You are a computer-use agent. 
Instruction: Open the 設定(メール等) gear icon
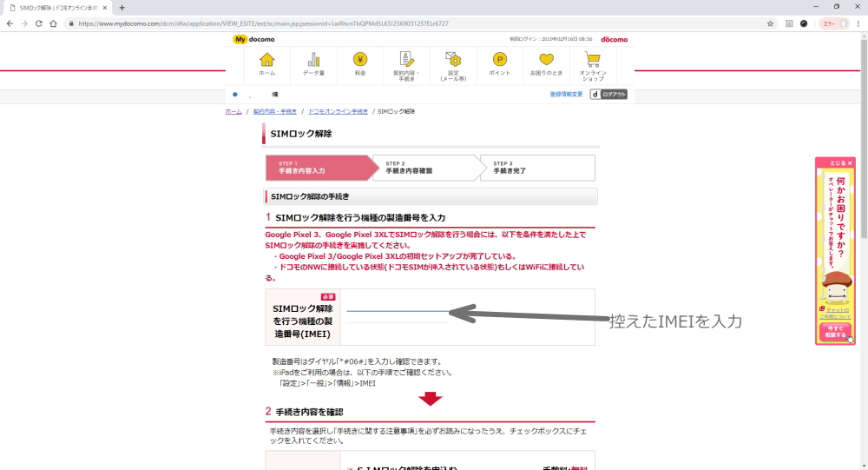(453, 59)
